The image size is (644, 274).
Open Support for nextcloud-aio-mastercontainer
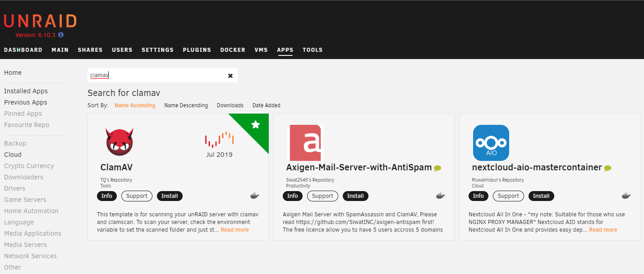(508, 196)
